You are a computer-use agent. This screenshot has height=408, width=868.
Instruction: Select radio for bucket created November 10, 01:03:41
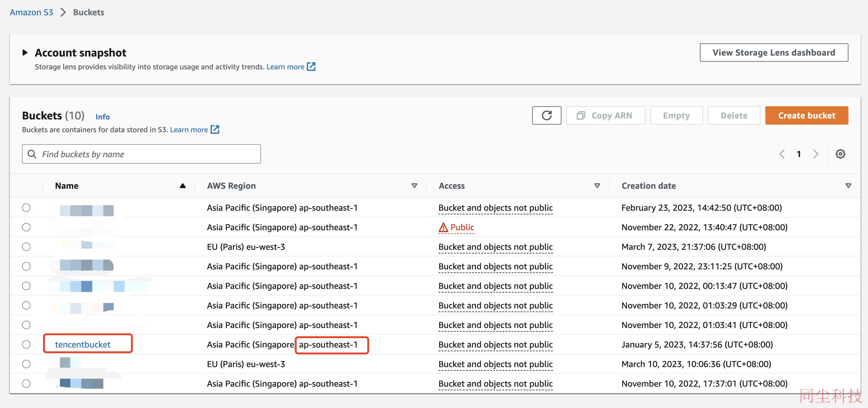[26, 325]
